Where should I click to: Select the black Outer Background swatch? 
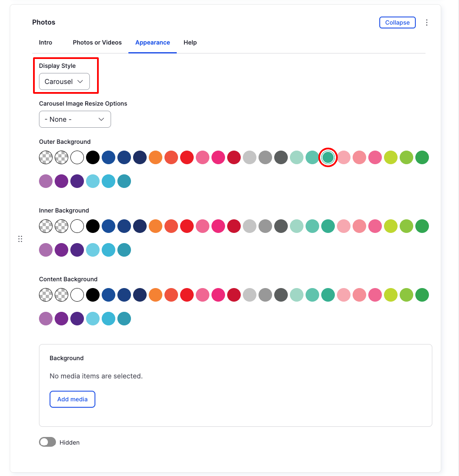93,157
